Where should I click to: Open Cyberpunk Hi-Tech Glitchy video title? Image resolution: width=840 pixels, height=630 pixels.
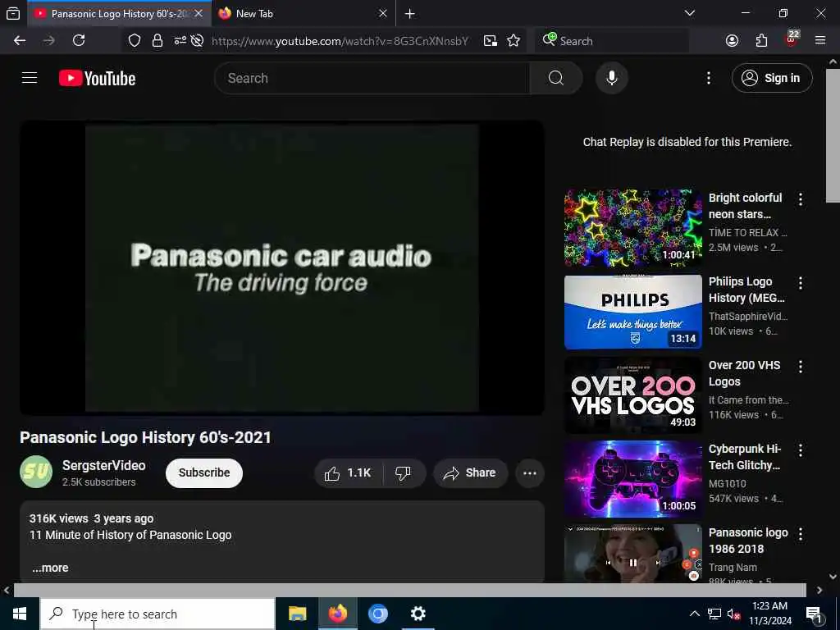(745, 457)
